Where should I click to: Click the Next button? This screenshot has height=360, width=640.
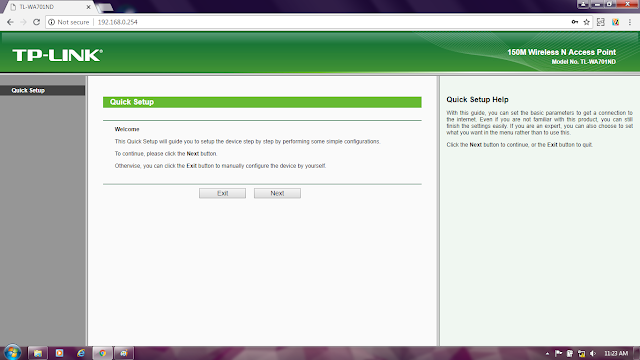(277, 193)
